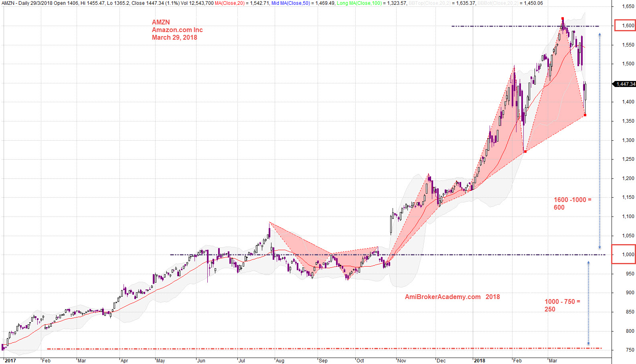Click the 'BBBot(Close,20,2)' legend entry
This screenshot has height=364, width=636.
point(498,3)
